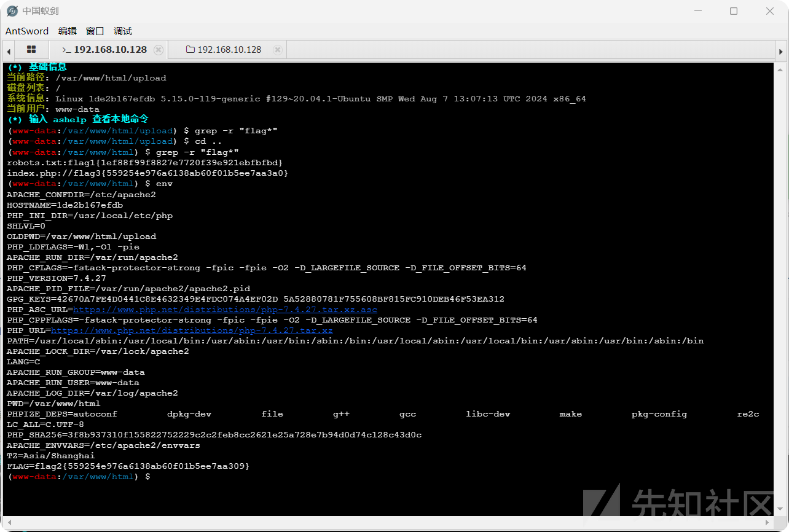Open the 编辑 menu
The image size is (789, 532).
[x=68, y=31]
